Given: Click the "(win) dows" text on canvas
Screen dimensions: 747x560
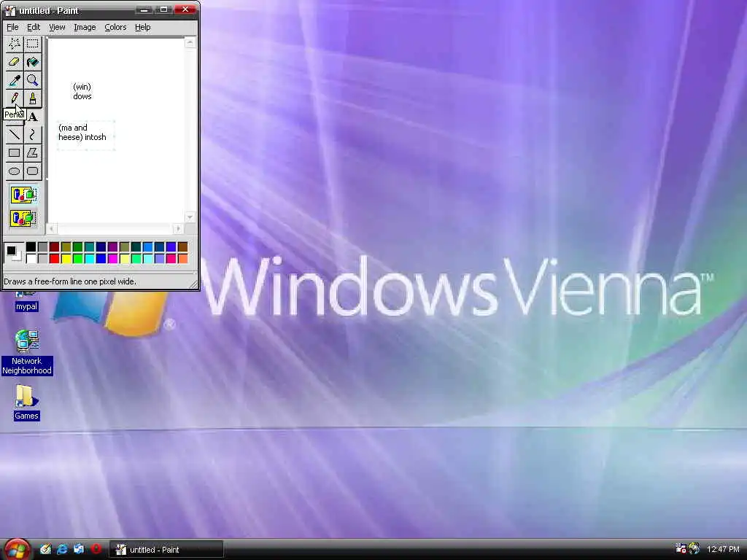Looking at the screenshot, I should tap(82, 91).
